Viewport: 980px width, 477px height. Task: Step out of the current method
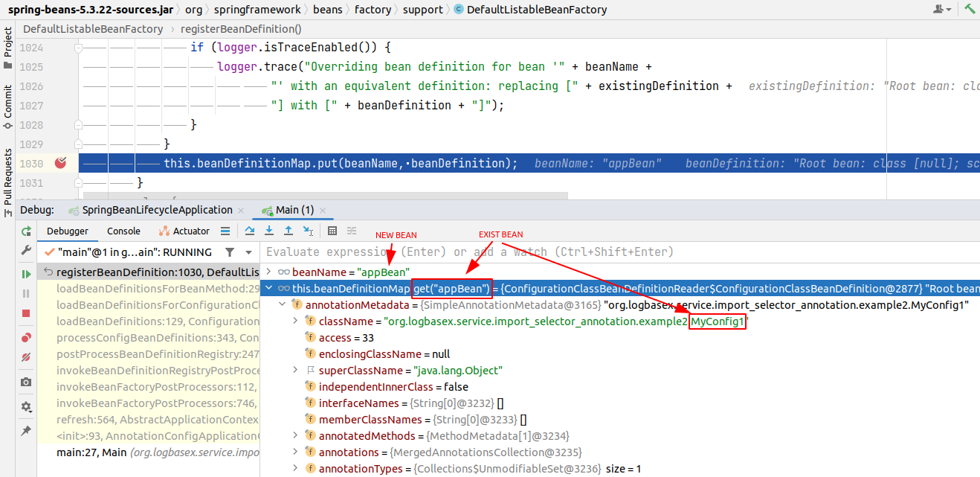[x=288, y=231]
